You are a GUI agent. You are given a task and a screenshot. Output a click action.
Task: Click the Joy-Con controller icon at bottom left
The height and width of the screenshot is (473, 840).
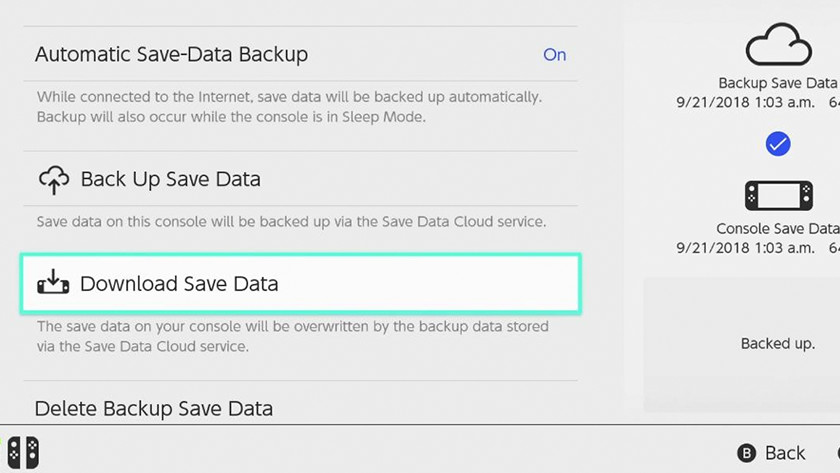(x=20, y=452)
